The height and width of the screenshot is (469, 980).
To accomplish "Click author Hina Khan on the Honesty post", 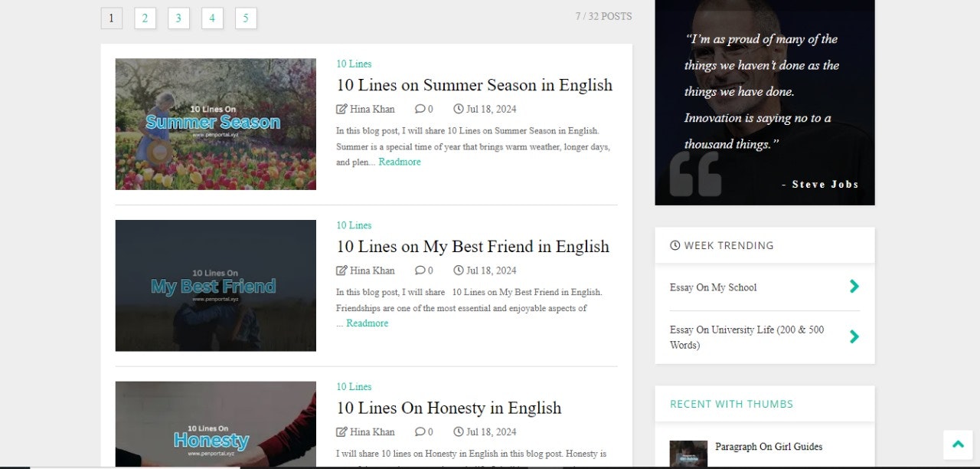I will pyautogui.click(x=372, y=432).
